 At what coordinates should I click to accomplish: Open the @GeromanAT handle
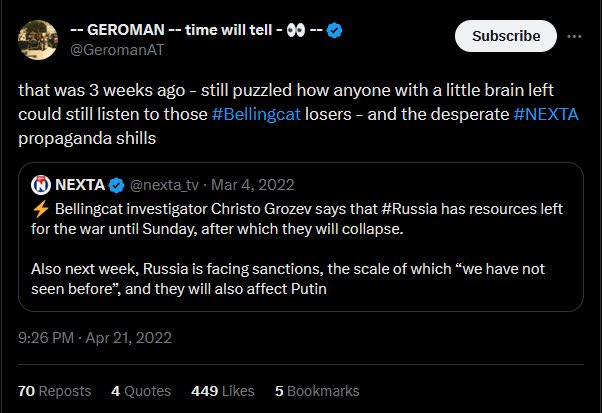[x=117, y=50]
